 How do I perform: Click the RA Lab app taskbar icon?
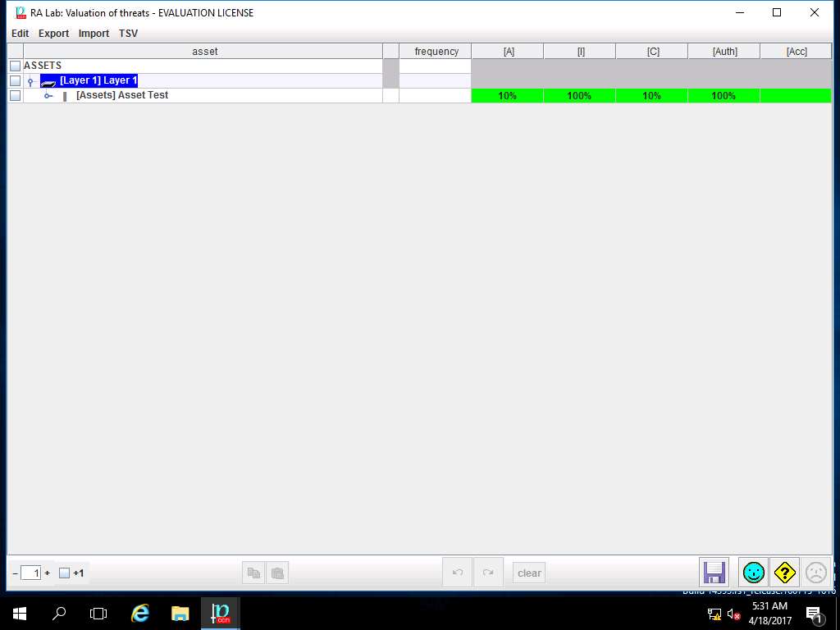(220, 614)
